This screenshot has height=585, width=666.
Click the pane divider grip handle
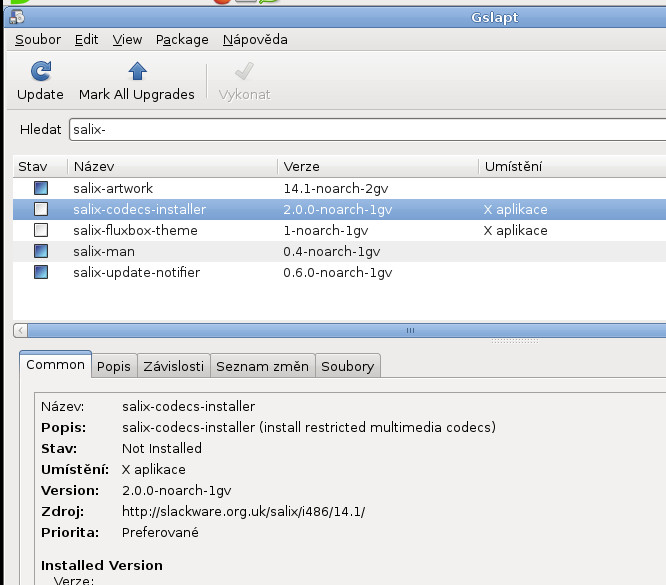click(x=515, y=341)
